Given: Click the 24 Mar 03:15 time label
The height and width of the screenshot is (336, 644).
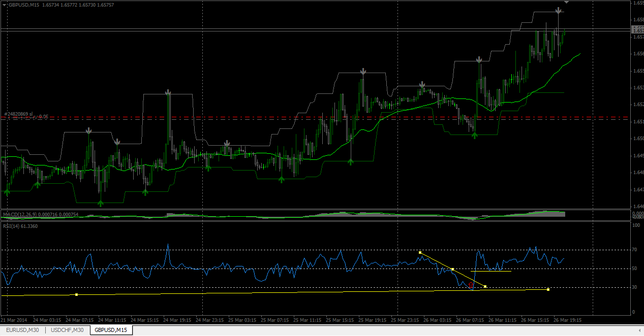Looking at the screenshot, I should tap(47, 320).
